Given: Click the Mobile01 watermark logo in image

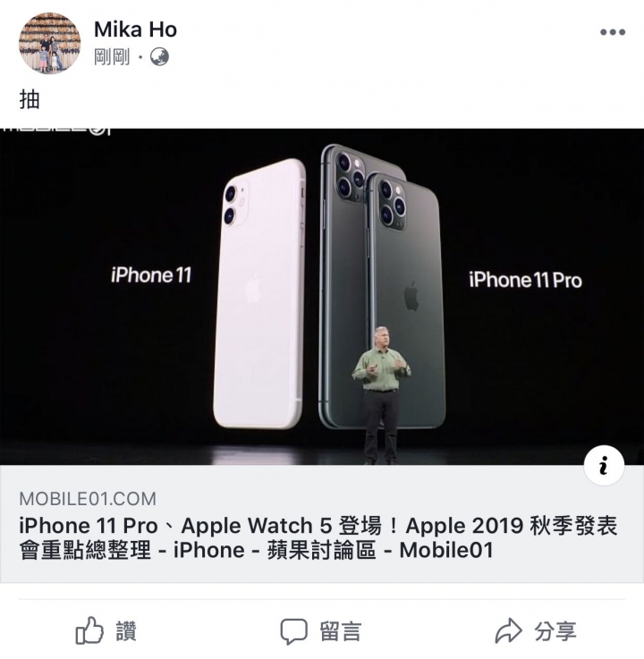Looking at the screenshot, I should 56,130.
